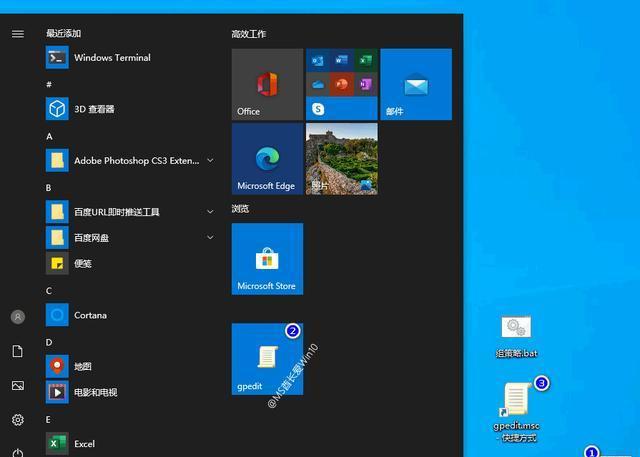Expand Adobe Photoshop CS3 folder chevron
Image resolution: width=640 pixels, height=457 pixels.
[210, 160]
